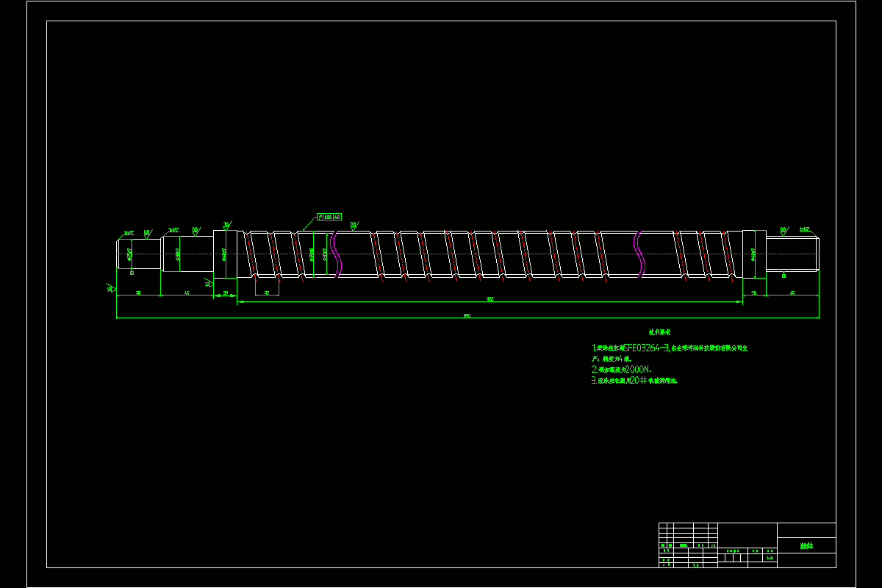Click the SFE03264-3 model number in note 1
The image size is (882, 588).
[647, 348]
